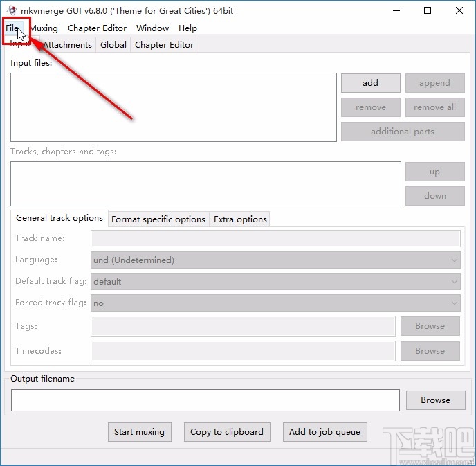Click the additional parts button
Image resolution: width=476 pixels, height=466 pixels.
[403, 132]
